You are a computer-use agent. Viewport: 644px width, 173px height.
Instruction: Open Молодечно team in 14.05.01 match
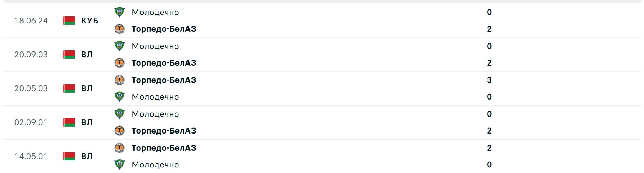[x=155, y=165]
